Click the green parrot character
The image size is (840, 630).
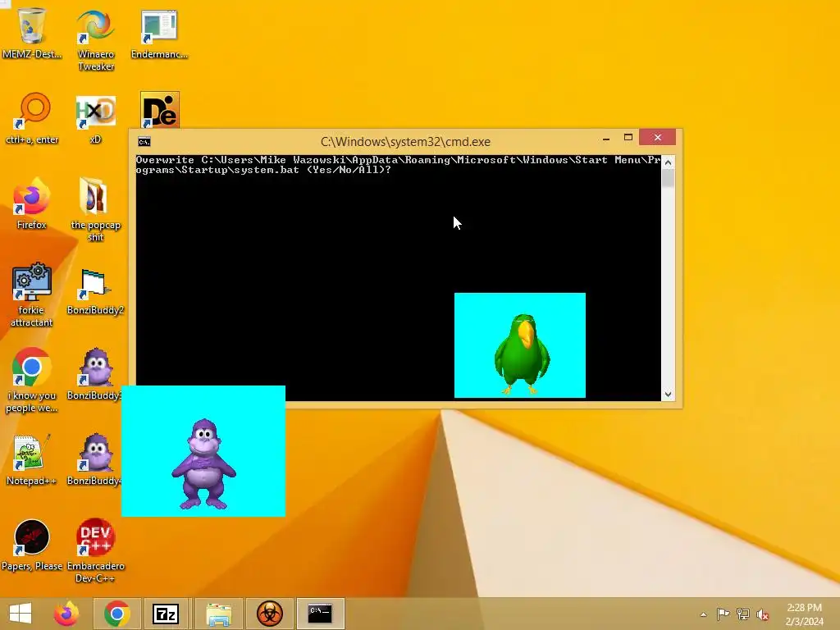coord(522,354)
